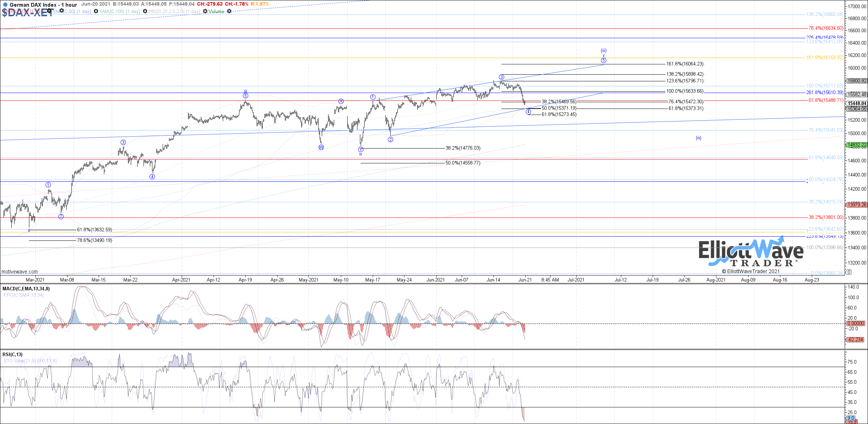Select circled W wave label
The image size is (868, 424).
pos(321,147)
